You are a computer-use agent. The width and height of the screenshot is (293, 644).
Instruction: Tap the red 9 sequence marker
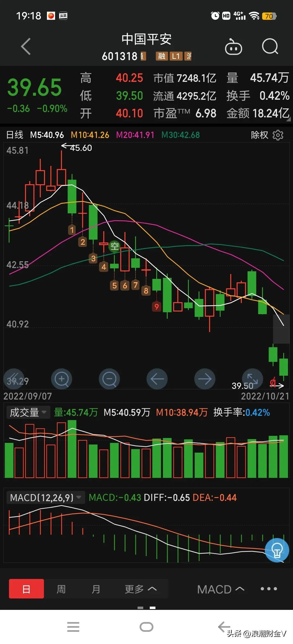coord(157,307)
